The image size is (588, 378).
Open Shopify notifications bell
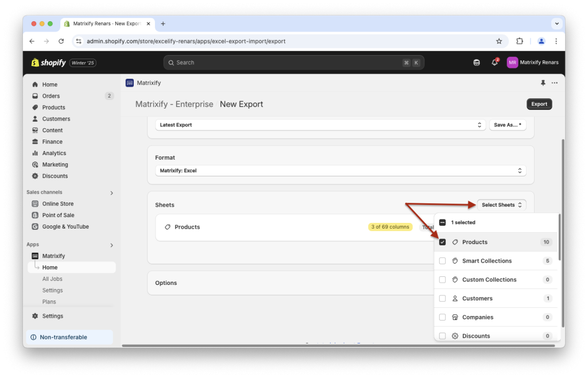[494, 62]
